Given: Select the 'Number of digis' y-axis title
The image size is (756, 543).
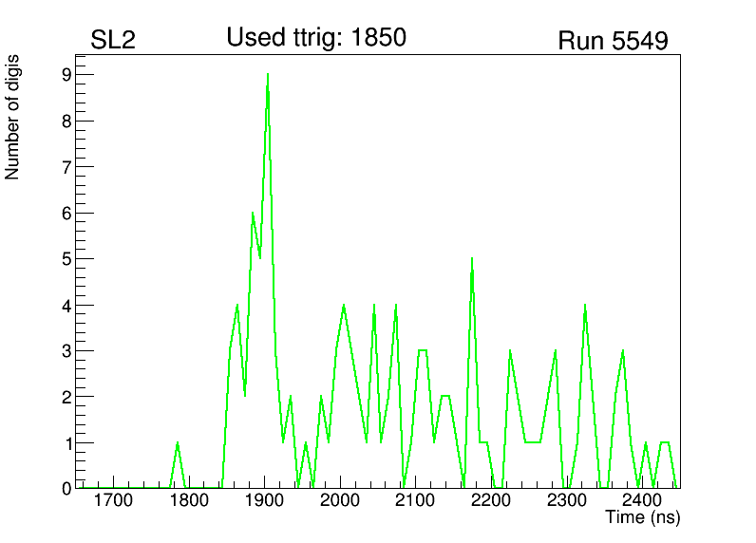Looking at the screenshot, I should pyautogui.click(x=13, y=117).
